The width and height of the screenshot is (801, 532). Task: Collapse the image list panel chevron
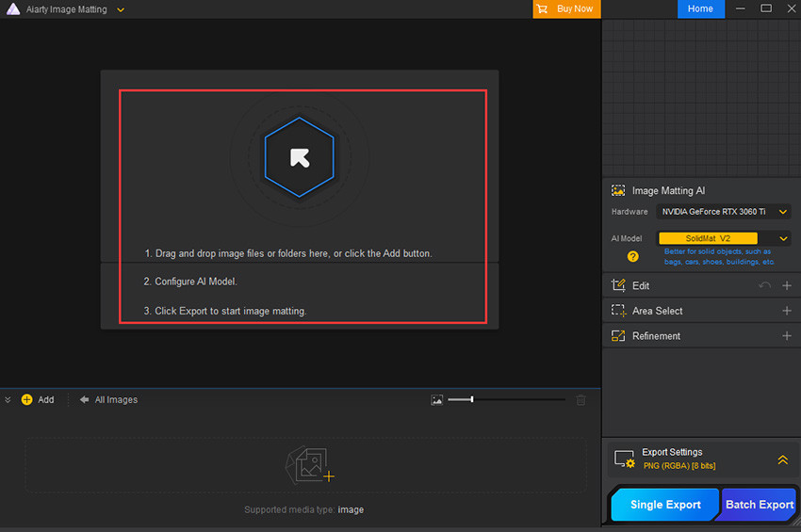[x=8, y=400]
